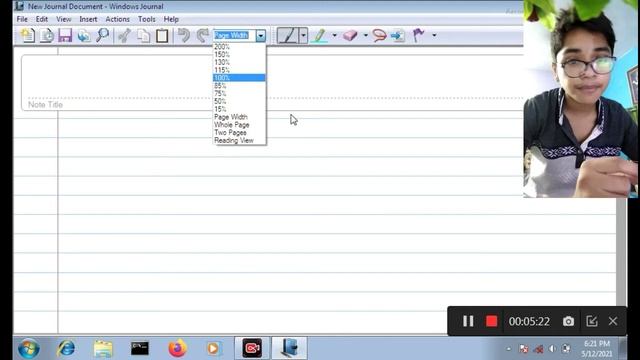The height and width of the screenshot is (360, 640).
Task: Open the Pen tool options arrow
Action: coord(303,36)
